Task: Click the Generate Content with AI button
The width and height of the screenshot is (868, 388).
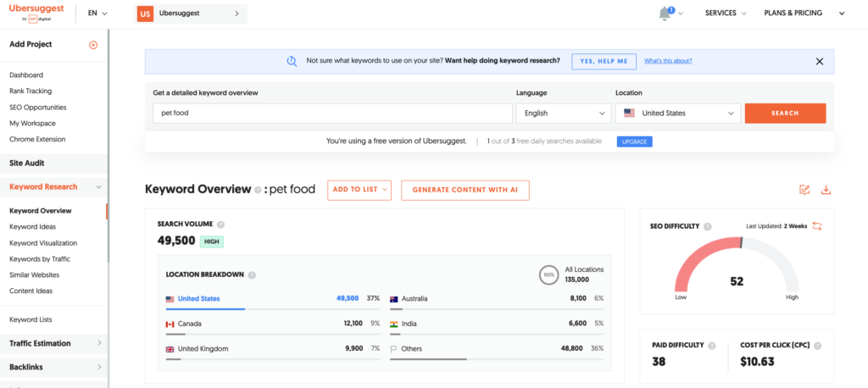Action: pyautogui.click(x=465, y=190)
